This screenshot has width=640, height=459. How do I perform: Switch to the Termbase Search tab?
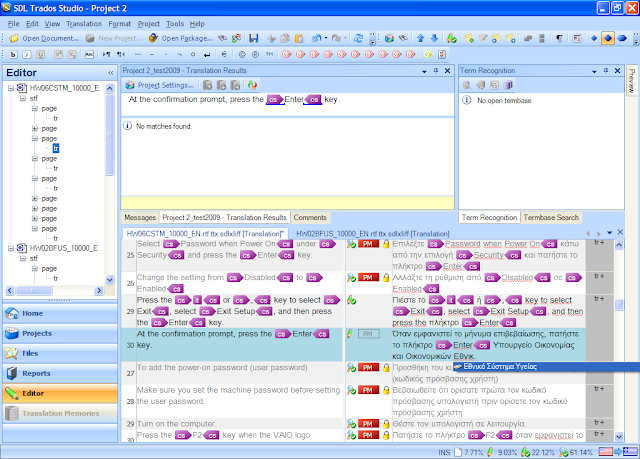(x=551, y=217)
